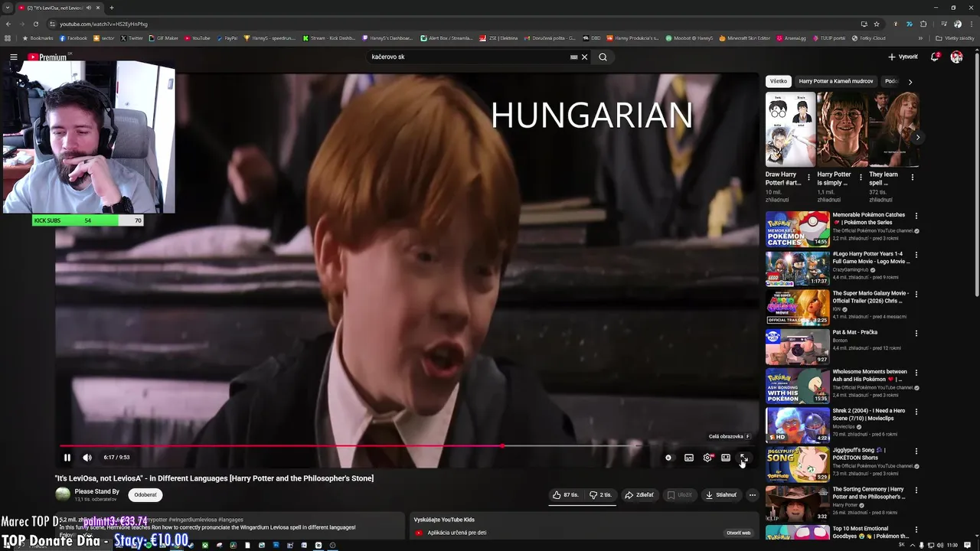Viewport: 980px width, 551px height.
Task: Open the GIF Maker bookmark
Action: (x=164, y=37)
